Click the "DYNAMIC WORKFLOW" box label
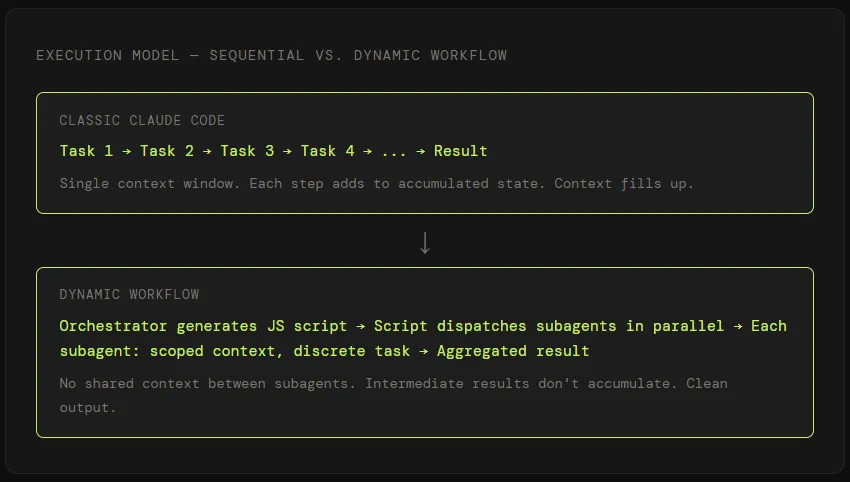Viewport: 850px width, 482px height. [129, 294]
